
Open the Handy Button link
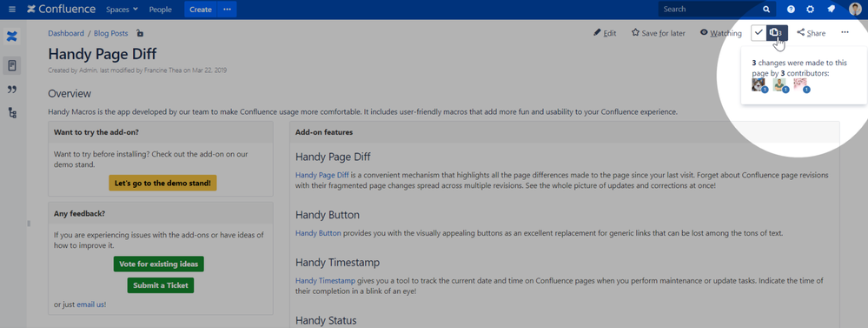click(x=318, y=233)
